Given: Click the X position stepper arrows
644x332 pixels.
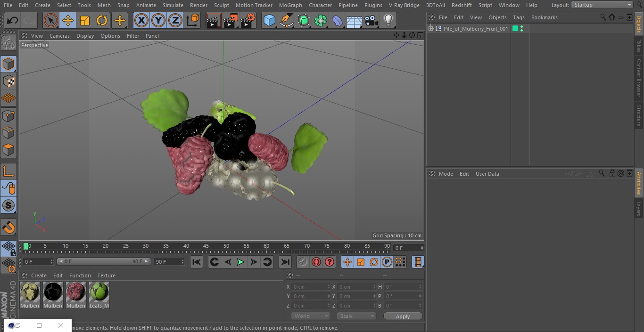Looking at the screenshot, I should pyautogui.click(x=329, y=287).
